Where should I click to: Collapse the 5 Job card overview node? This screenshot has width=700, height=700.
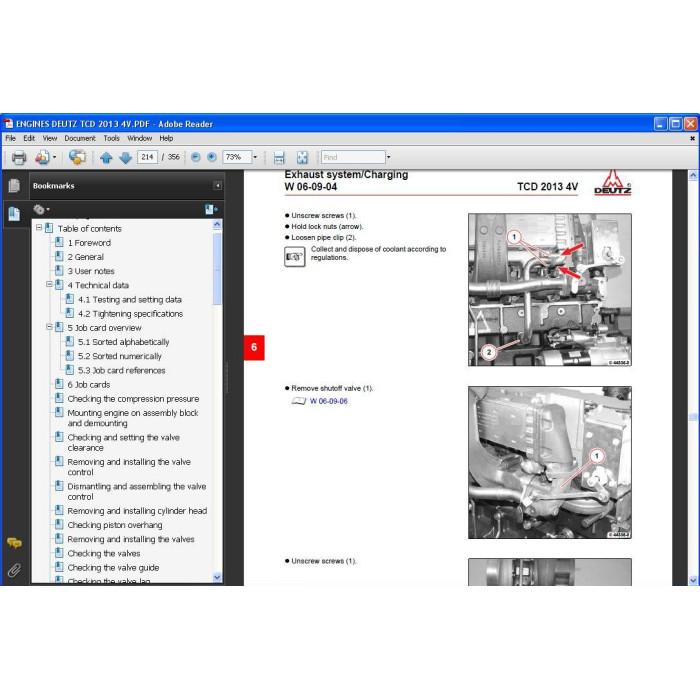(x=50, y=327)
